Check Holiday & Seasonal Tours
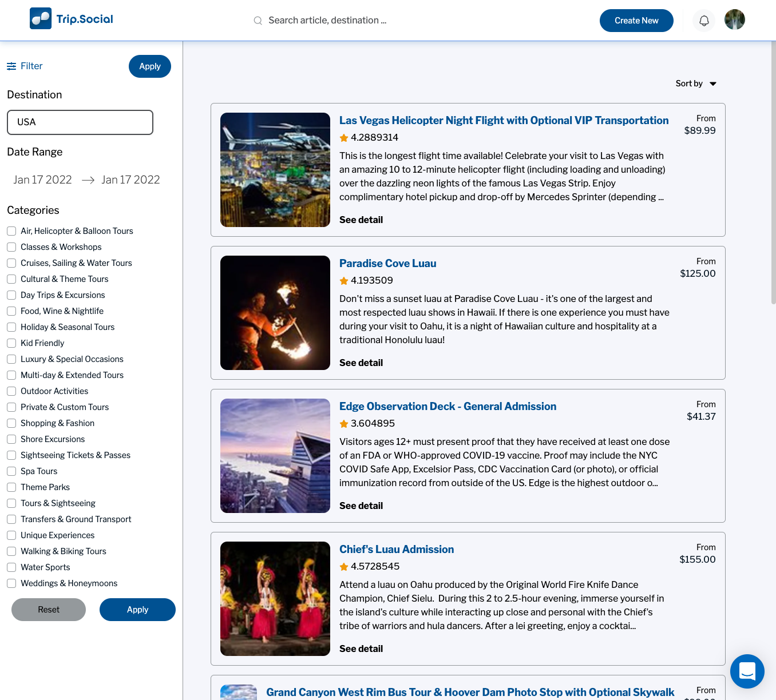The width and height of the screenshot is (776, 700). 11,327
